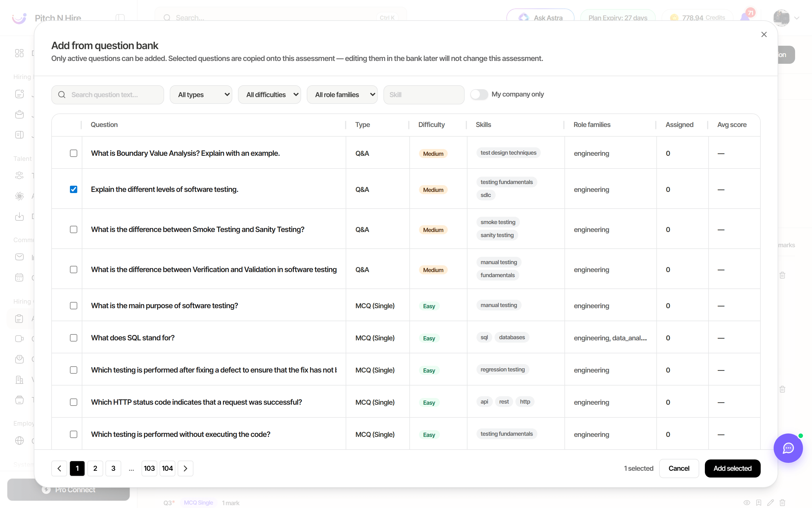
Task: Click the inbox envelope icon in sidebar
Action: [19, 257]
